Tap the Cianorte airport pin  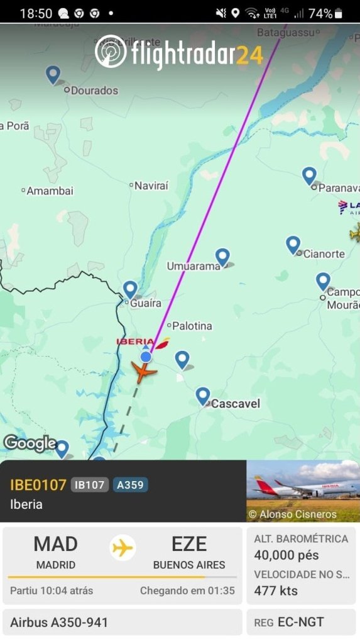[293, 245]
